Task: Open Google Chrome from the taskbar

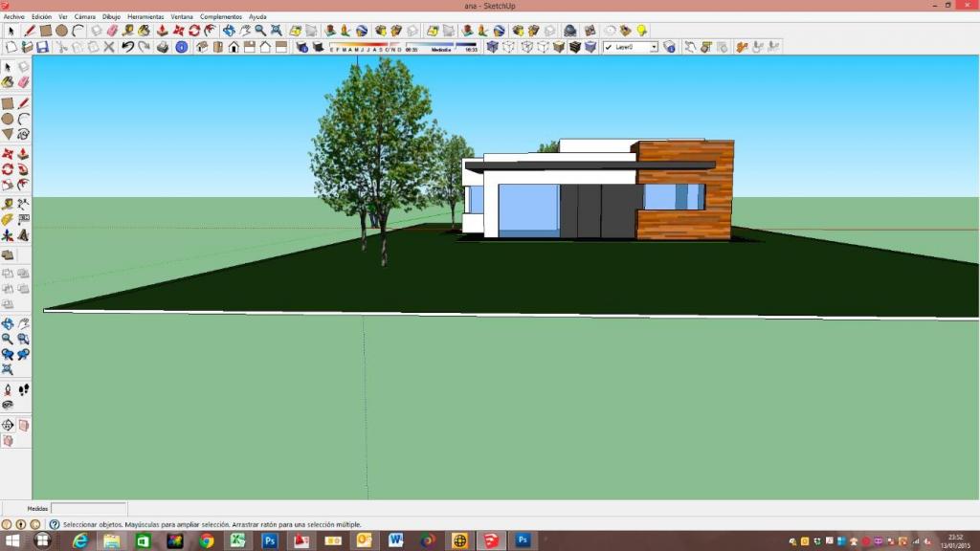Action: click(206, 540)
